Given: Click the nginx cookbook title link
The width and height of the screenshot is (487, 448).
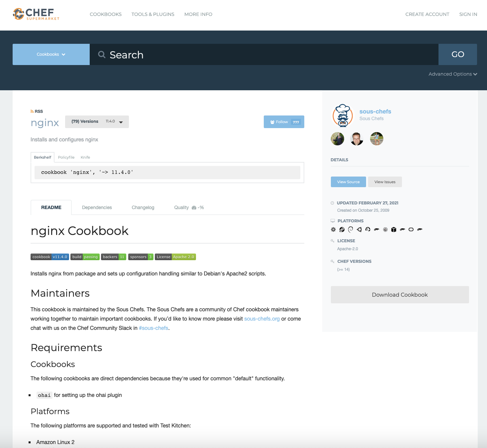Looking at the screenshot, I should point(45,123).
